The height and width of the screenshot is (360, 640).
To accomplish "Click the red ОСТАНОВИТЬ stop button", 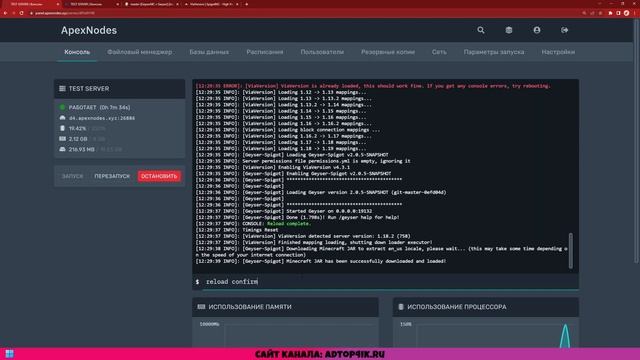I will 159,176.
